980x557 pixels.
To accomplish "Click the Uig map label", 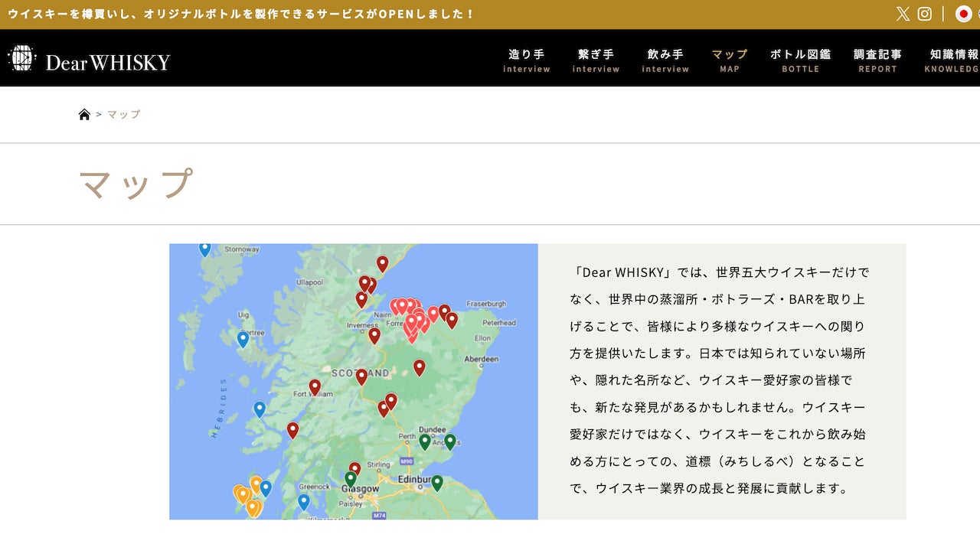I will (x=244, y=314).
